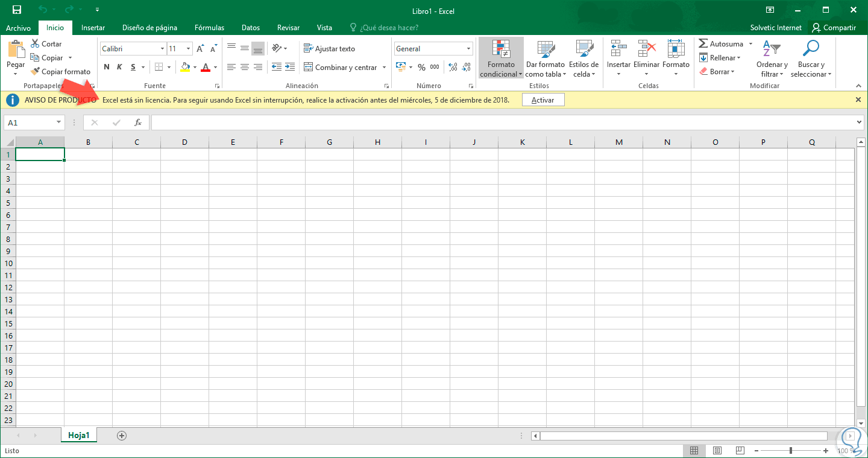
Task: Toggle bold (N) formatting
Action: point(107,67)
